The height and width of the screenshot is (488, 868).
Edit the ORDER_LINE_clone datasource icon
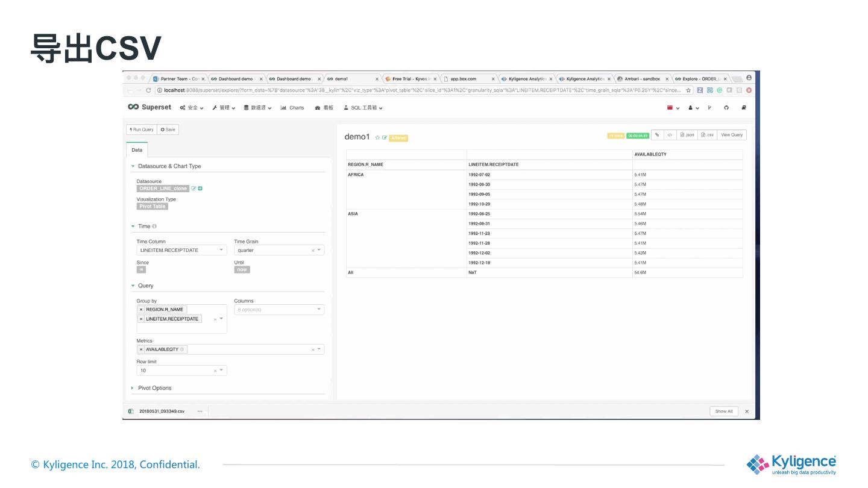coord(193,189)
